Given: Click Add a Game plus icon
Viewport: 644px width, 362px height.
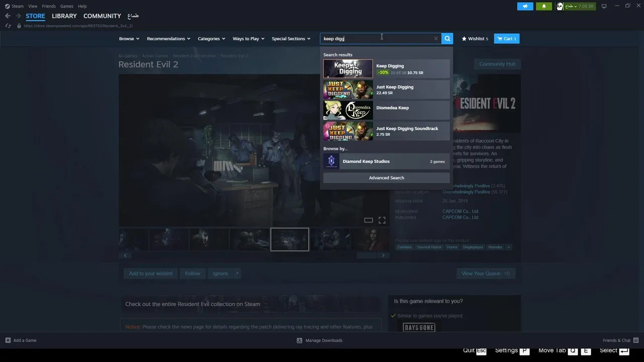Looking at the screenshot, I should click(x=8, y=340).
